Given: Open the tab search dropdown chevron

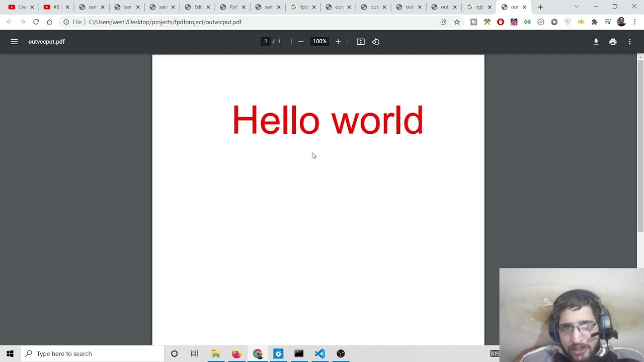Looking at the screenshot, I should (x=577, y=7).
